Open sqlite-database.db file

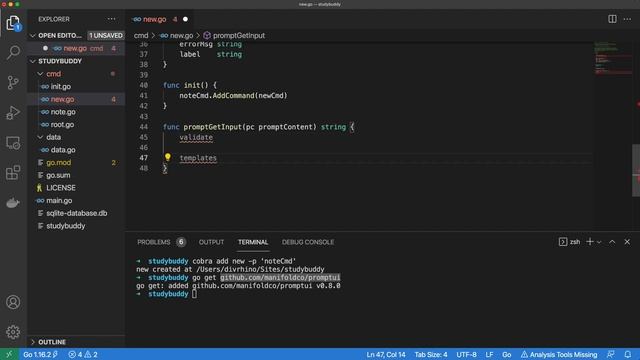(76, 213)
